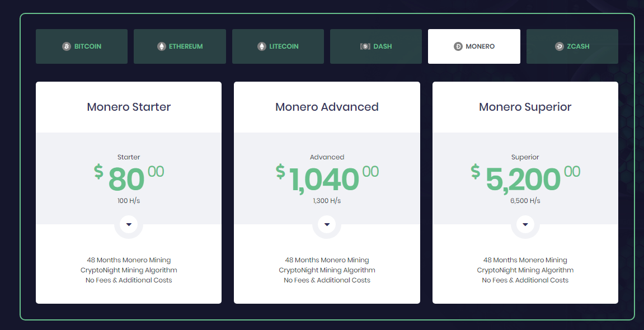Click the 100 H/s hashrate text
Viewport: 644px width, 330px height.
(129, 201)
